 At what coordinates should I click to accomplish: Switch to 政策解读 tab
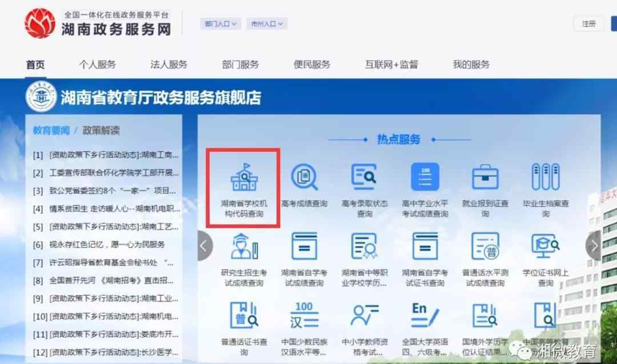[x=101, y=131]
